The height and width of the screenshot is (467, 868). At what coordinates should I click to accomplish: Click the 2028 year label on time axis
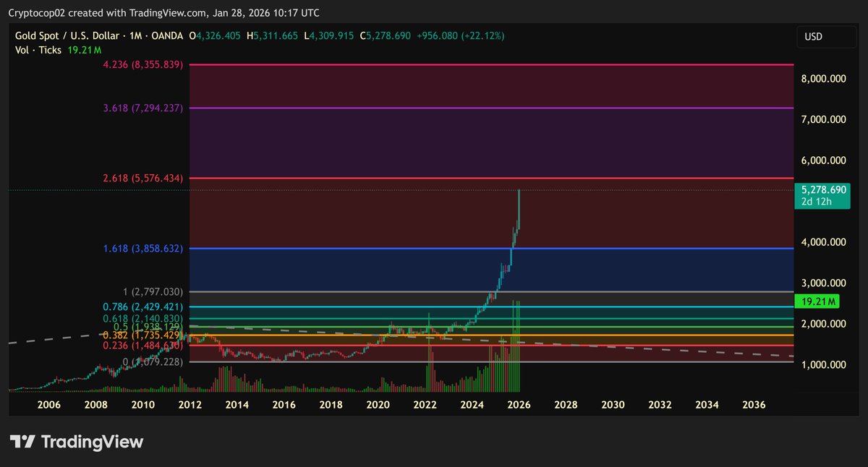(566, 405)
